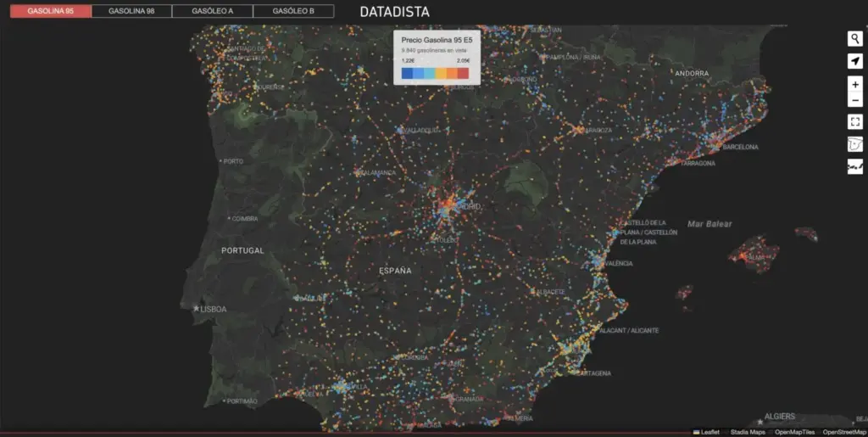The width and height of the screenshot is (868, 437).
Task: Click the yellow mid-price legend swatch
Action: coord(441,74)
